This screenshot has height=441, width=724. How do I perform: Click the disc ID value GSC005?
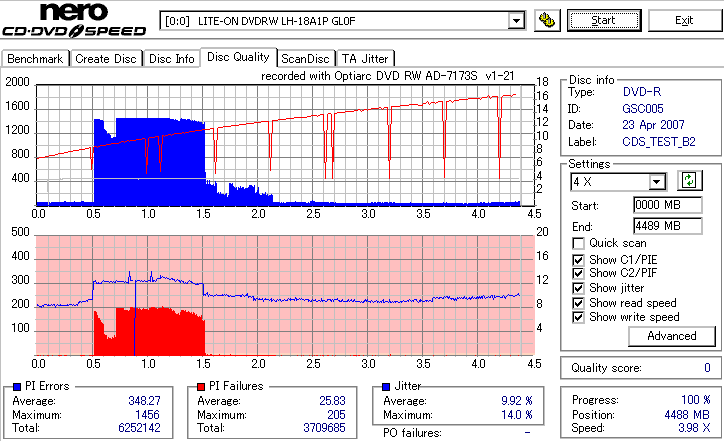pos(643,109)
